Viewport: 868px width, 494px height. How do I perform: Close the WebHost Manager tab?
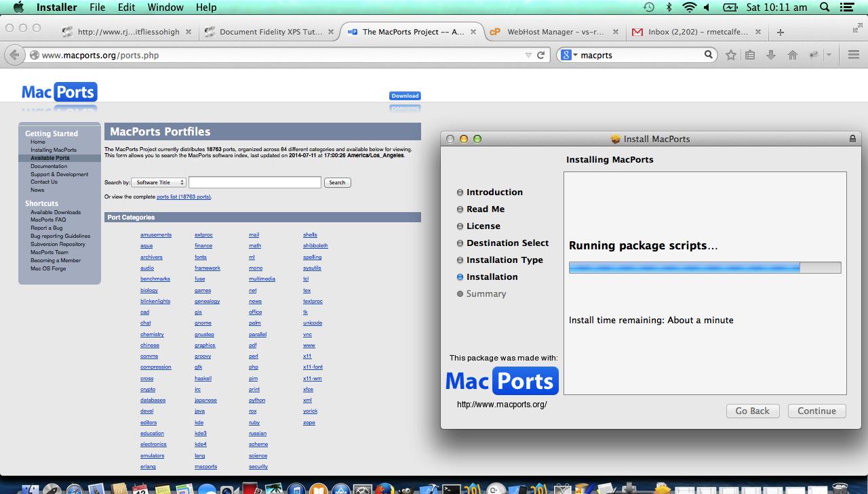pos(616,32)
